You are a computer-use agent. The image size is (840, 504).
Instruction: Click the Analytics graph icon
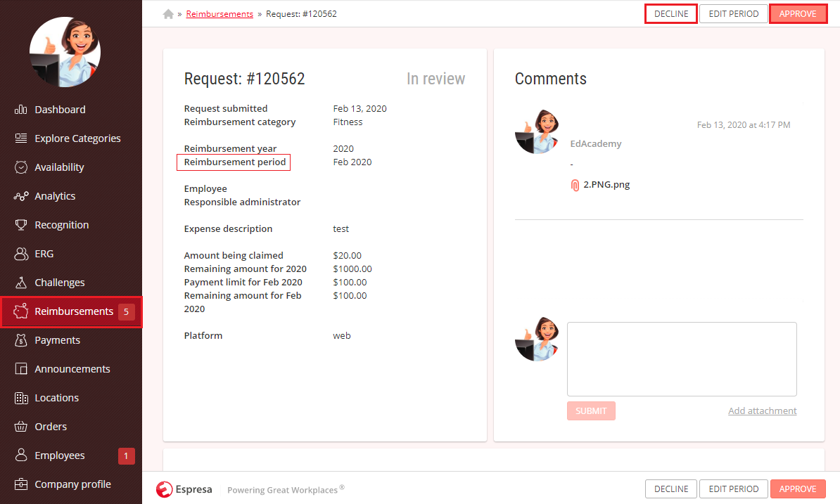(21, 196)
